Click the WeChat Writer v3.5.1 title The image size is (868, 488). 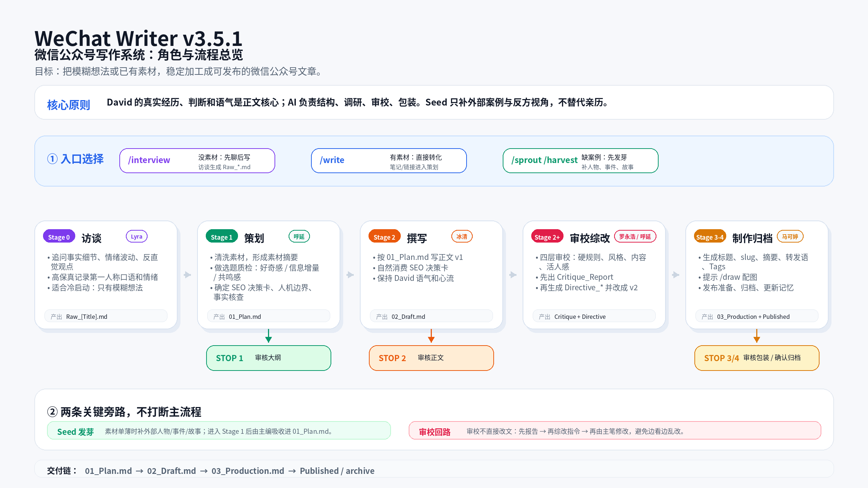pos(139,38)
